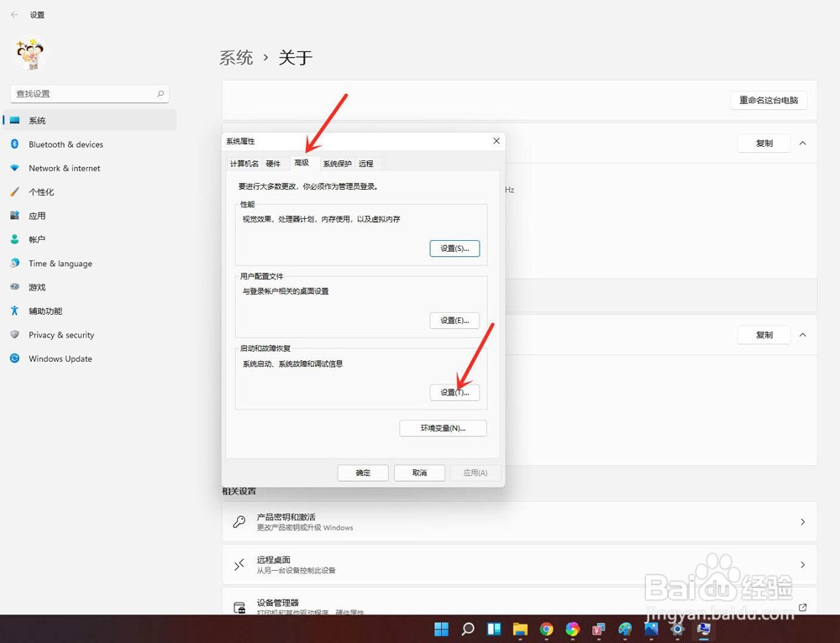
Task: Launch File Explorer from the taskbar
Action: pos(521,629)
